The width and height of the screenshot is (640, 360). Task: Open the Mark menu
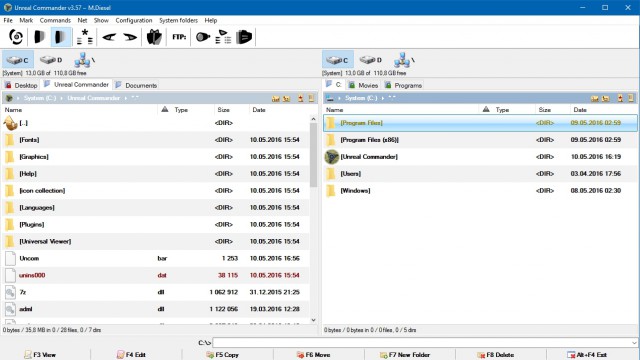pos(26,20)
